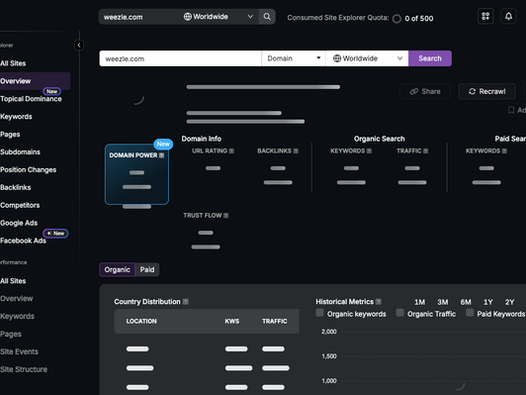The height and width of the screenshot is (395, 526).
Task: Click the KWS column header
Action: (x=232, y=322)
